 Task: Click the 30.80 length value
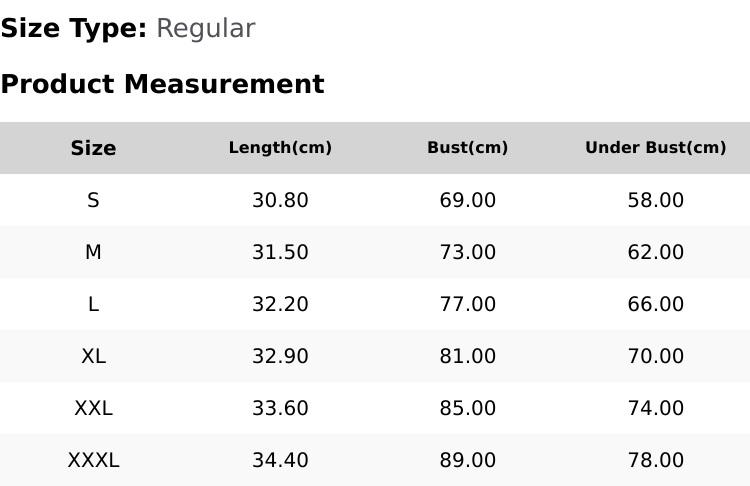[280, 200]
